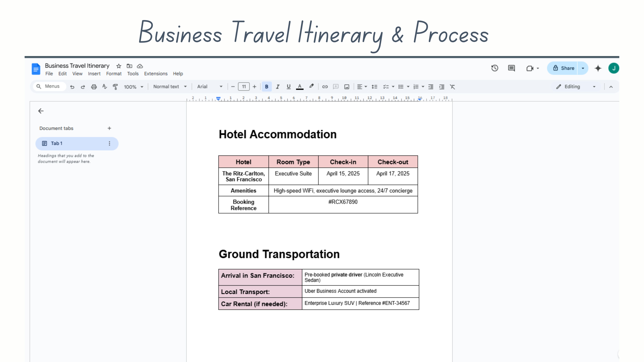
Task: Open the Normal text style dropdown
Action: point(170,87)
